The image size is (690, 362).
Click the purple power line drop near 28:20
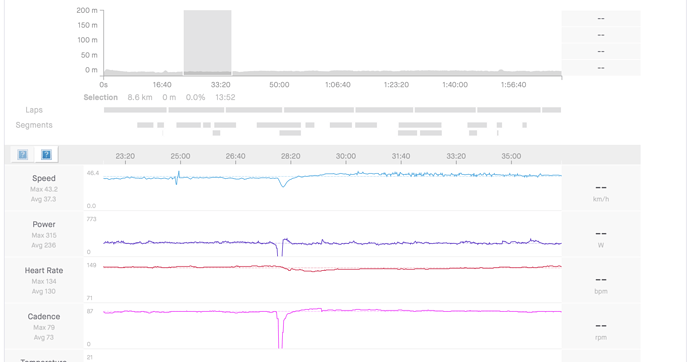(280, 249)
